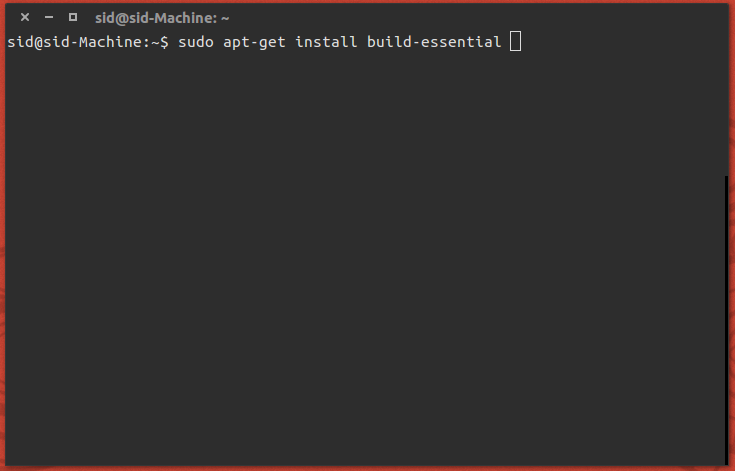Click the block cursor after build-essential
The image size is (735, 471).
click(516, 41)
